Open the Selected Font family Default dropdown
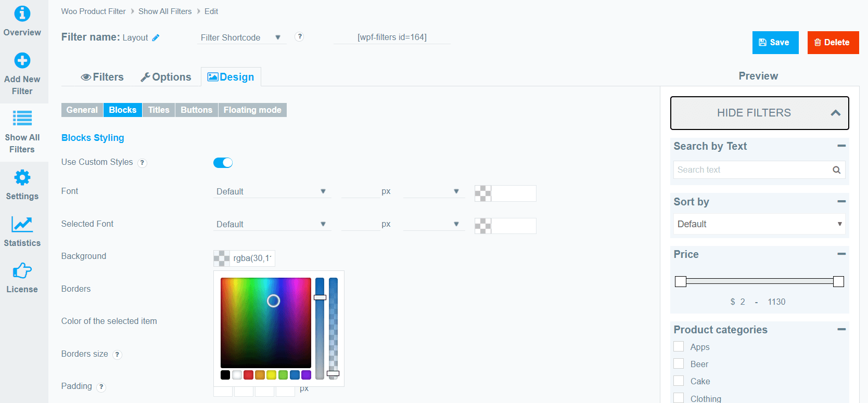The height and width of the screenshot is (403, 868). click(272, 224)
